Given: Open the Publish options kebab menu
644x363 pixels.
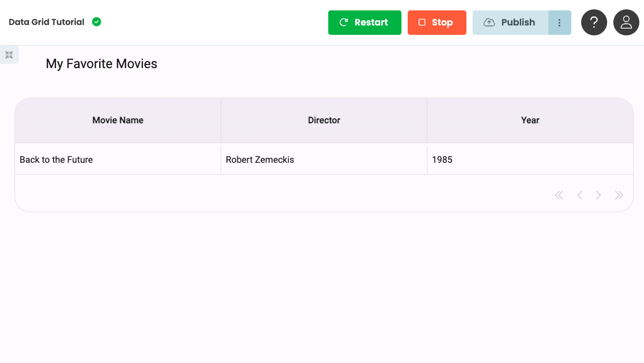Looking at the screenshot, I should [559, 22].
